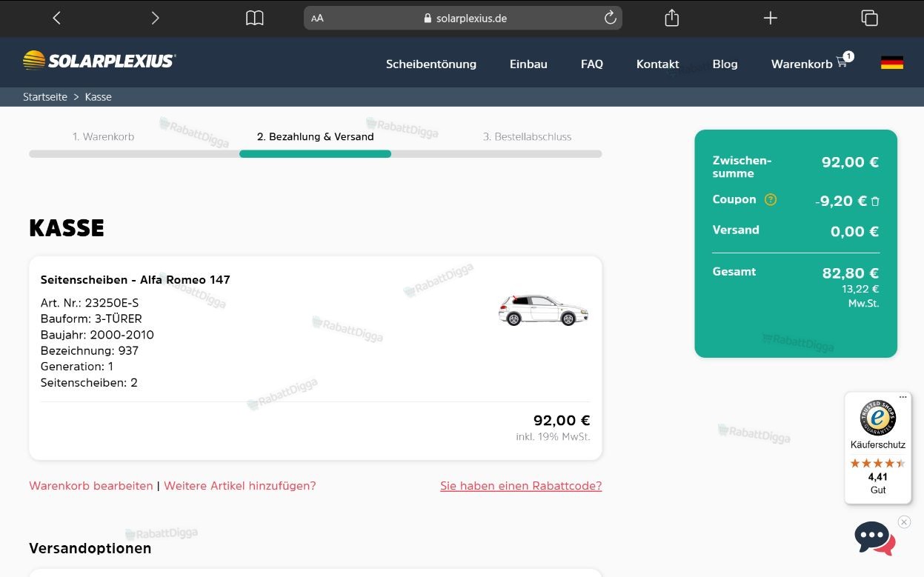The height and width of the screenshot is (577, 924).
Task: Open the live chat bubble icon
Action: 875,538
